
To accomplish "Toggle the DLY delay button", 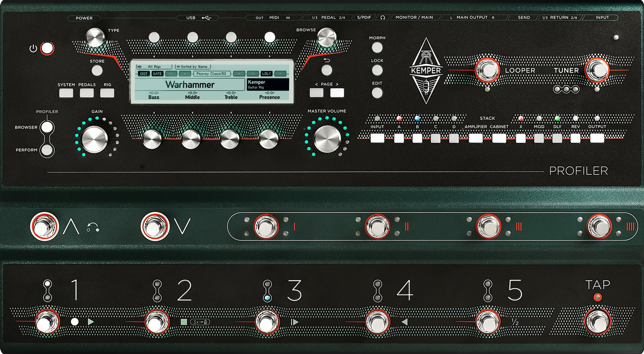I will coord(557,138).
